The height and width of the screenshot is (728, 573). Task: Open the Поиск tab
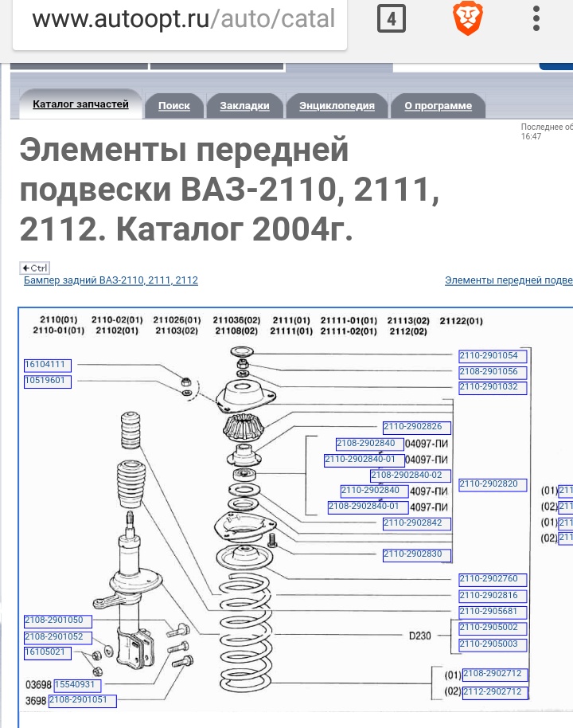pyautogui.click(x=173, y=106)
